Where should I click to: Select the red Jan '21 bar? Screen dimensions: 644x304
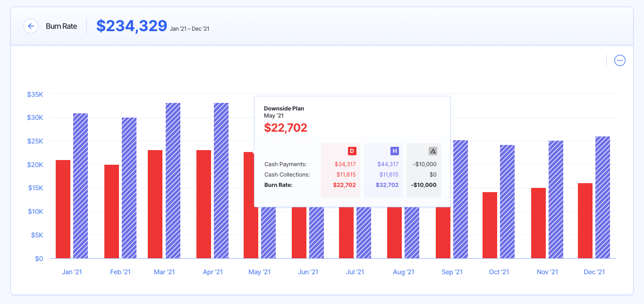pos(63,209)
